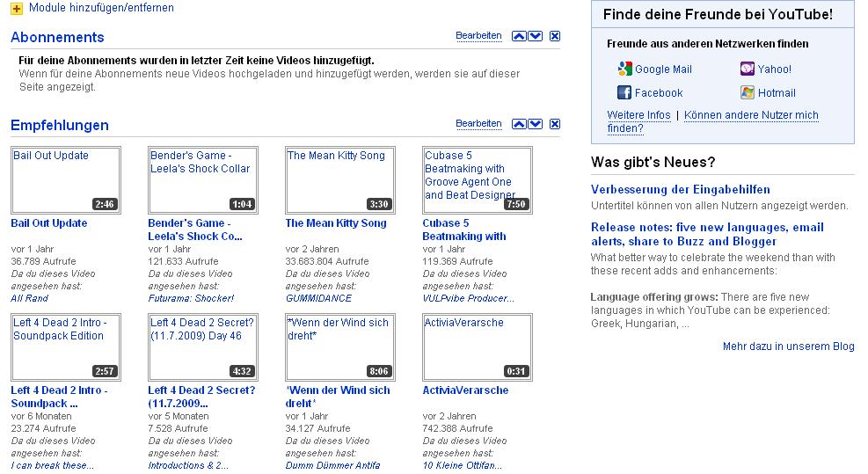Click the Was gibt's Neues? heading
The image size is (868, 474).
(653, 162)
